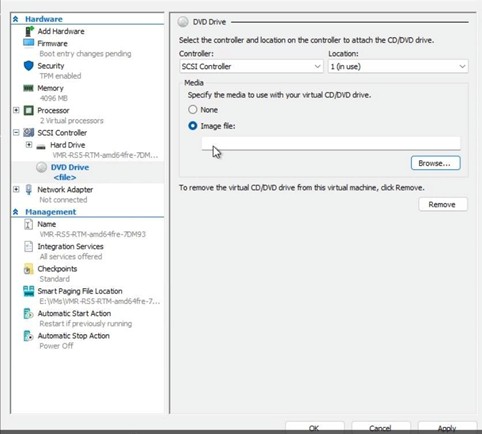Select the Firmware monitor icon
Viewport: 482px width, 434px height.
pyautogui.click(x=29, y=43)
